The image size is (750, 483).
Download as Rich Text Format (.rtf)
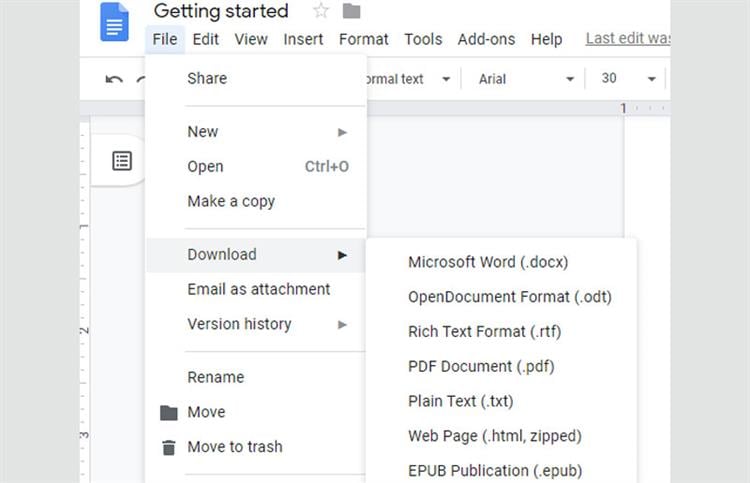tap(502, 332)
